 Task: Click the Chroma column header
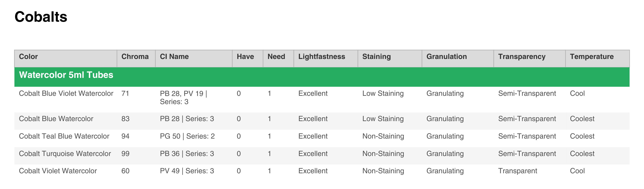coord(135,57)
